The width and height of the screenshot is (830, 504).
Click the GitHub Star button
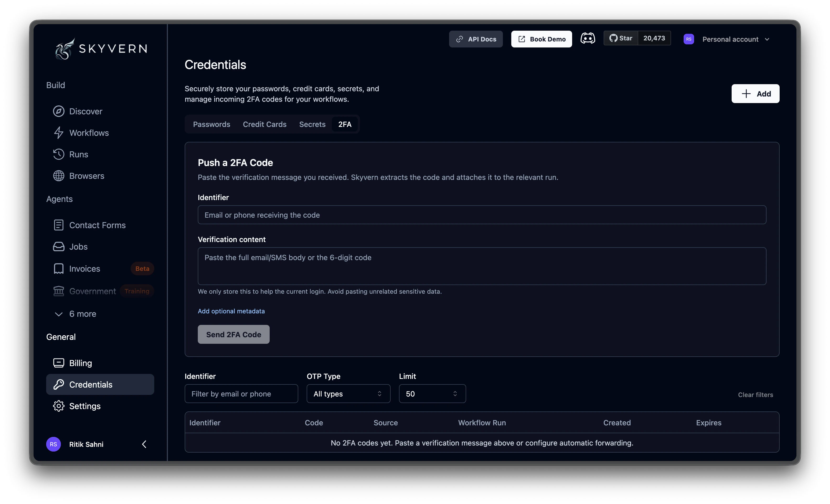click(621, 38)
